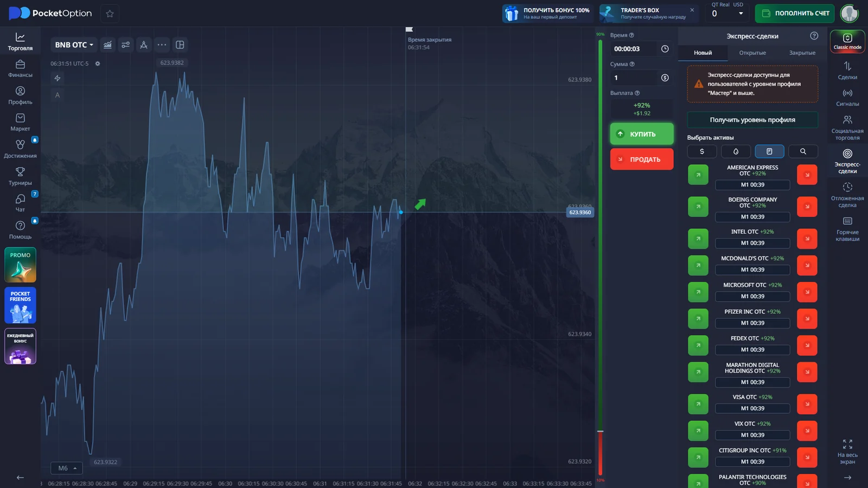Open the PROMO banner thumbnail
Screen dimensions: 868x488
point(20,265)
